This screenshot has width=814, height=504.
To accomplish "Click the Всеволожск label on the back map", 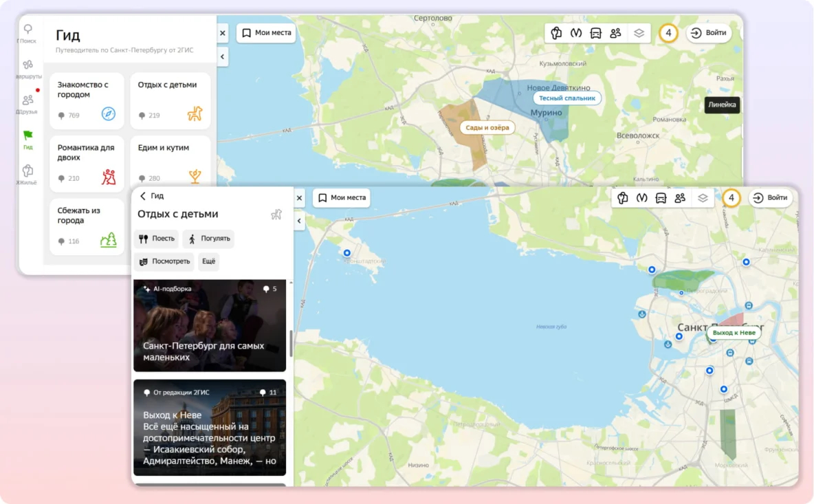I will 638,135.
